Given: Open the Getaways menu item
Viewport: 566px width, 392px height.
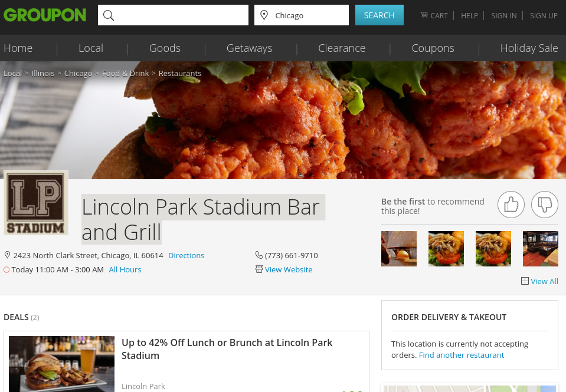Looking at the screenshot, I should pos(250,48).
